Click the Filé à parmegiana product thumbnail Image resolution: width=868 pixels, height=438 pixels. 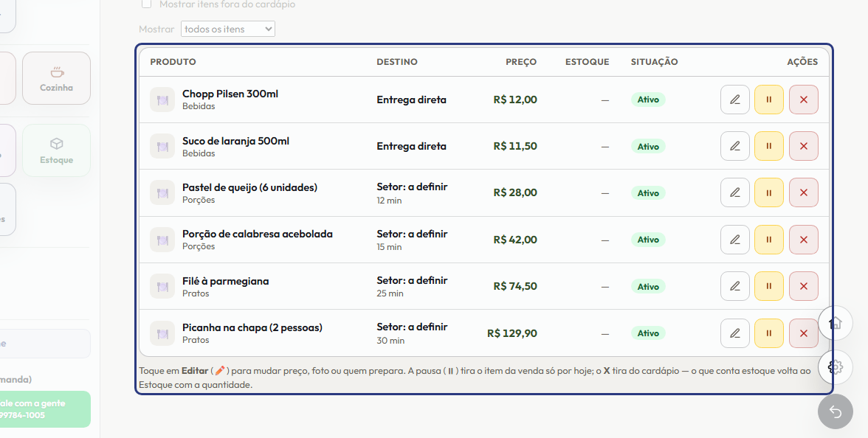pos(162,286)
